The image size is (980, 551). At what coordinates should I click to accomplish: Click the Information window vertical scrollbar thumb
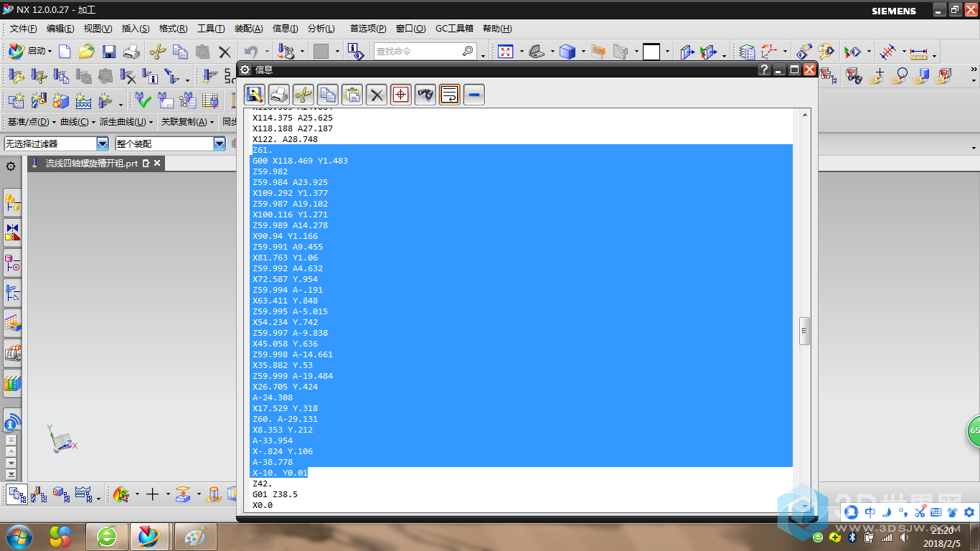pos(805,331)
